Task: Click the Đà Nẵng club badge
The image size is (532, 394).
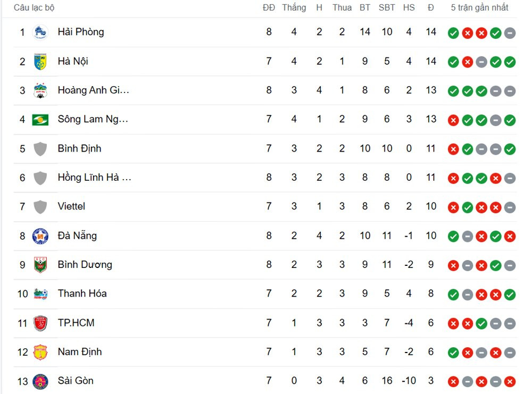Action: (x=40, y=236)
